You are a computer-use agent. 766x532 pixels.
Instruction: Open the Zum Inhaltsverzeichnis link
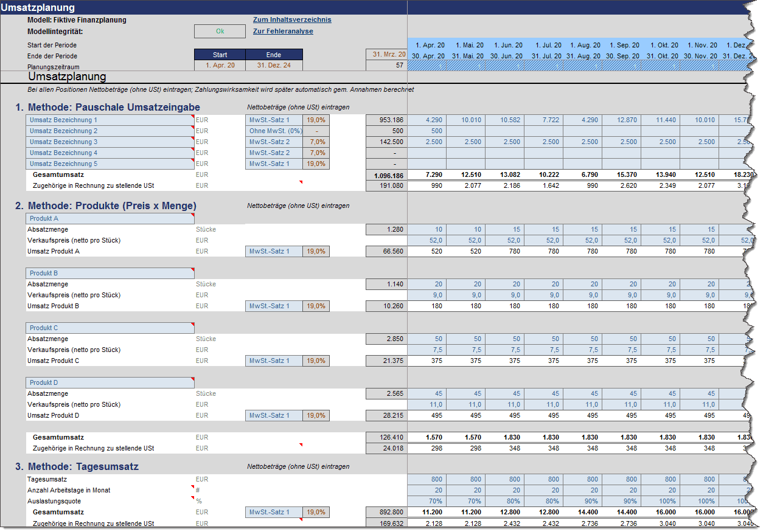tap(292, 20)
